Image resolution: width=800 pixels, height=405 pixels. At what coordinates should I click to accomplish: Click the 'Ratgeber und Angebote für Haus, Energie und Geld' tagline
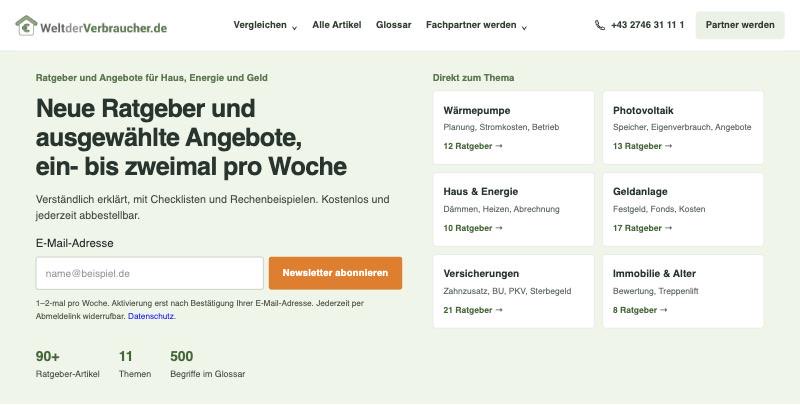[152, 78]
